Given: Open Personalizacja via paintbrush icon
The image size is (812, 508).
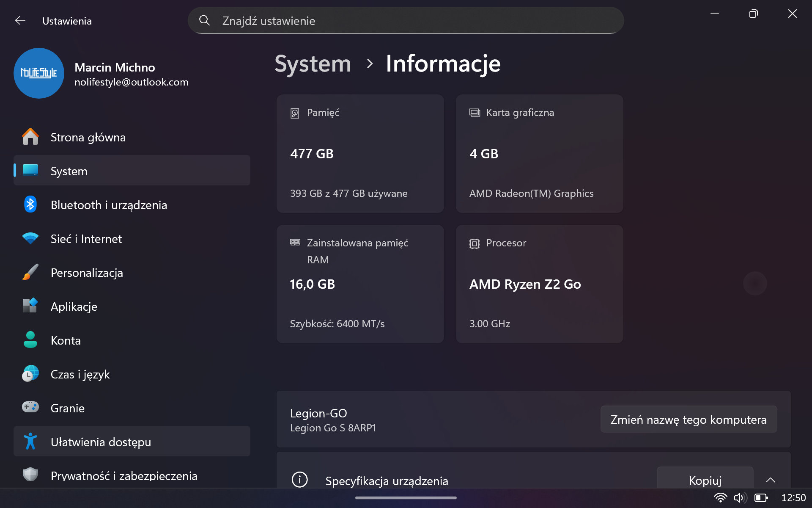Looking at the screenshot, I should point(30,272).
